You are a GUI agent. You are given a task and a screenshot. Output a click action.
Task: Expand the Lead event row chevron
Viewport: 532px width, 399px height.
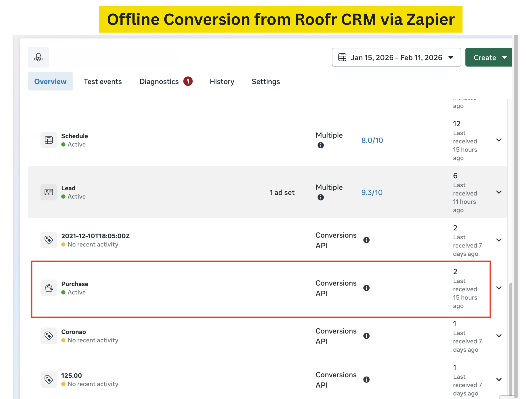(499, 192)
